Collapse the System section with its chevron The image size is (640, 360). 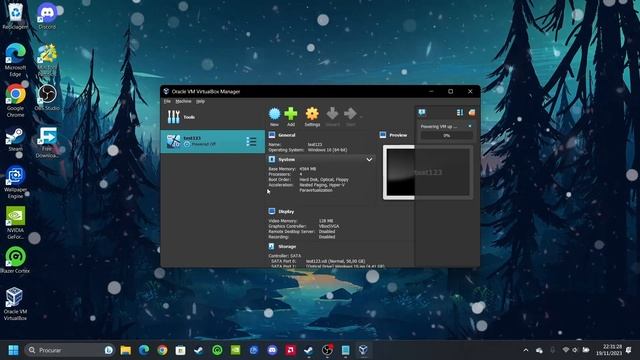[x=369, y=160]
